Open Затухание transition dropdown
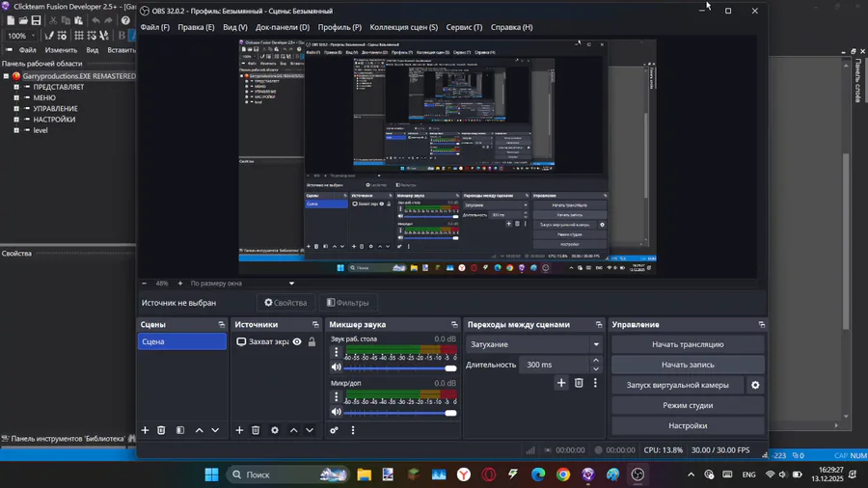This screenshot has height=488, width=868. click(x=534, y=344)
